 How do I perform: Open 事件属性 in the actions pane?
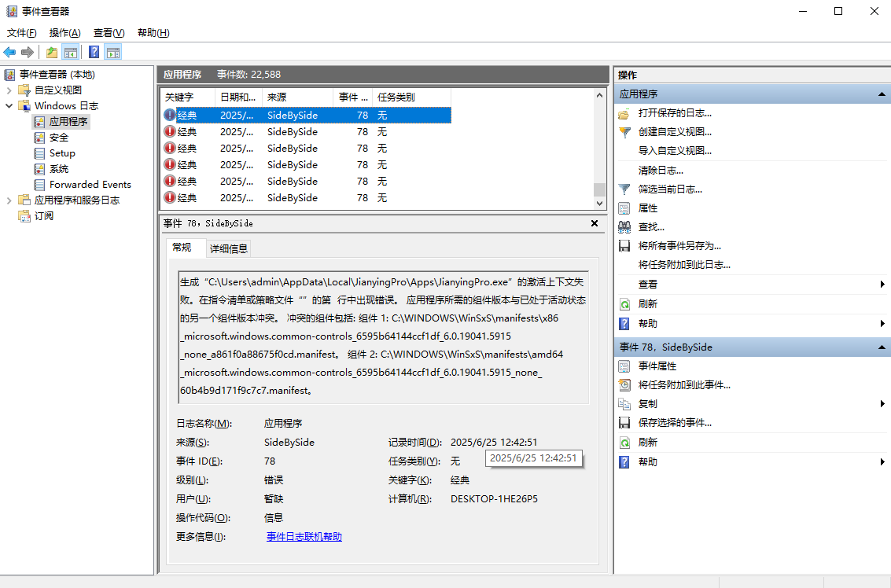click(x=657, y=366)
